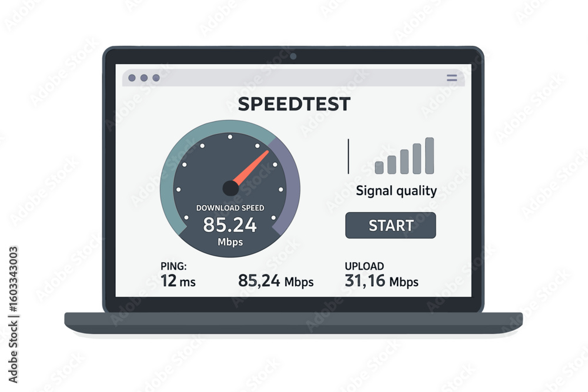Click the DOWNLOAD SPEED label
The width and height of the screenshot is (588, 392).
[230, 208]
